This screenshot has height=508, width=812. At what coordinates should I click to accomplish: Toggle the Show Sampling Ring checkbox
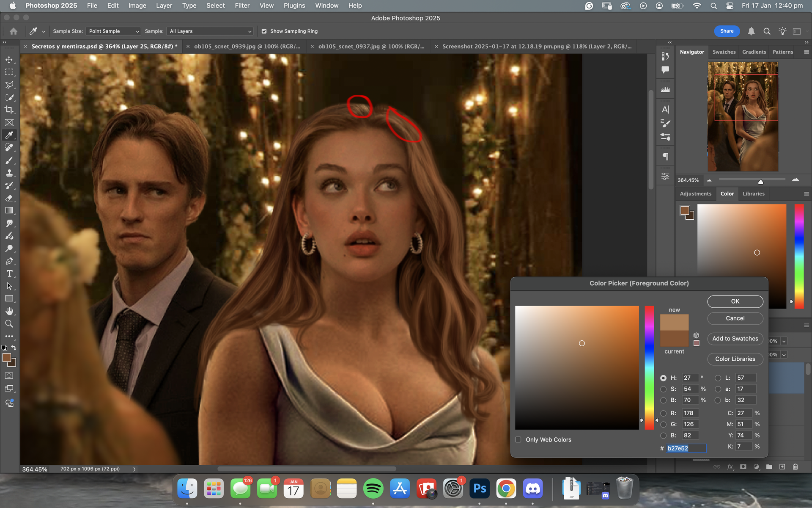[x=264, y=31]
